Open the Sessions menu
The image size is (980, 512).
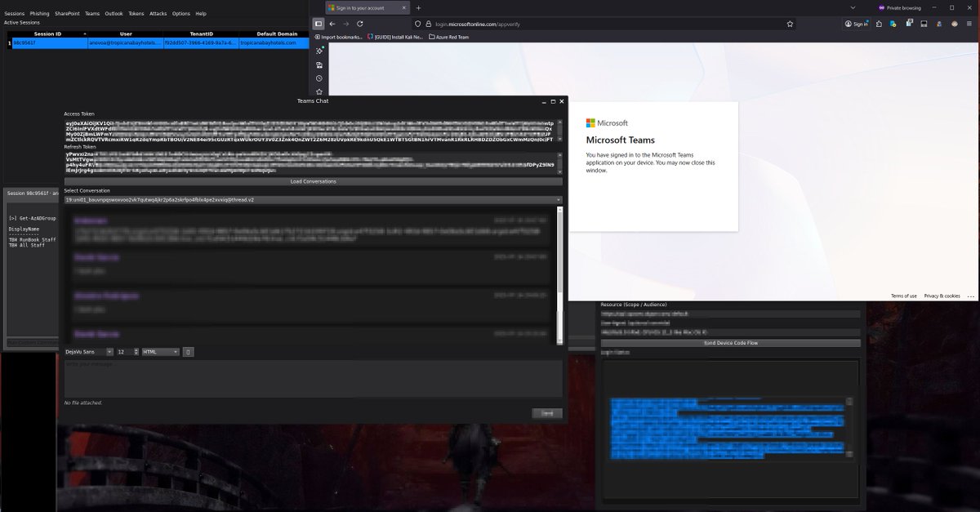click(x=15, y=14)
